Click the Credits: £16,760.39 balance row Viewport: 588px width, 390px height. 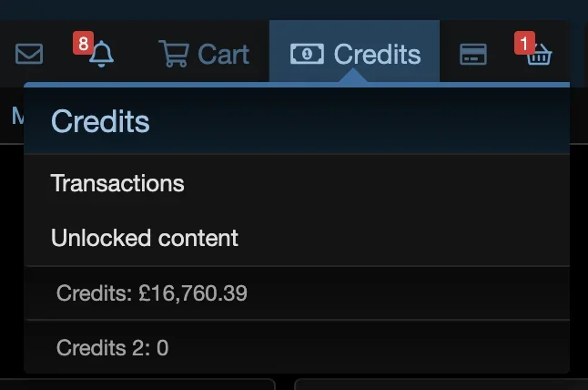click(x=297, y=293)
